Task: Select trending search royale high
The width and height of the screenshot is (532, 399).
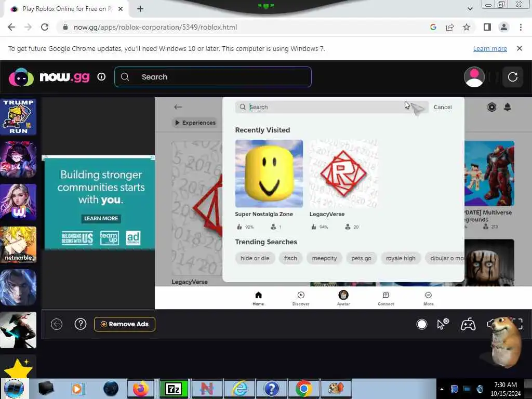Action: click(401, 258)
